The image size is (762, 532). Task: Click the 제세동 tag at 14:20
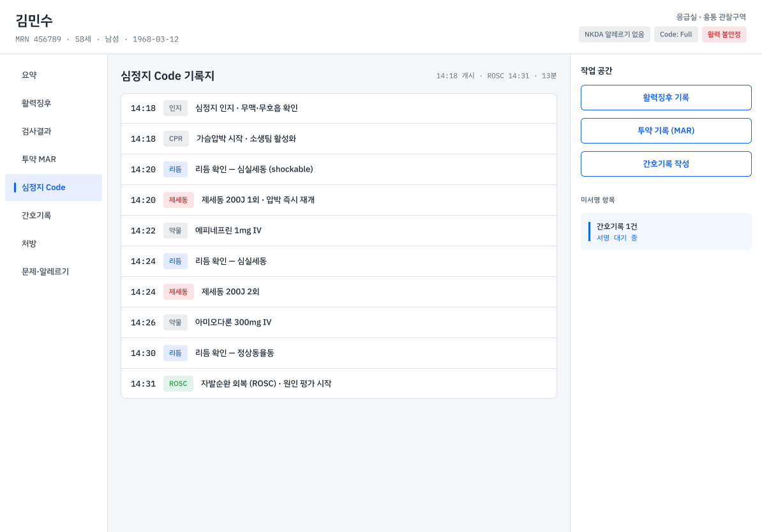(178, 200)
